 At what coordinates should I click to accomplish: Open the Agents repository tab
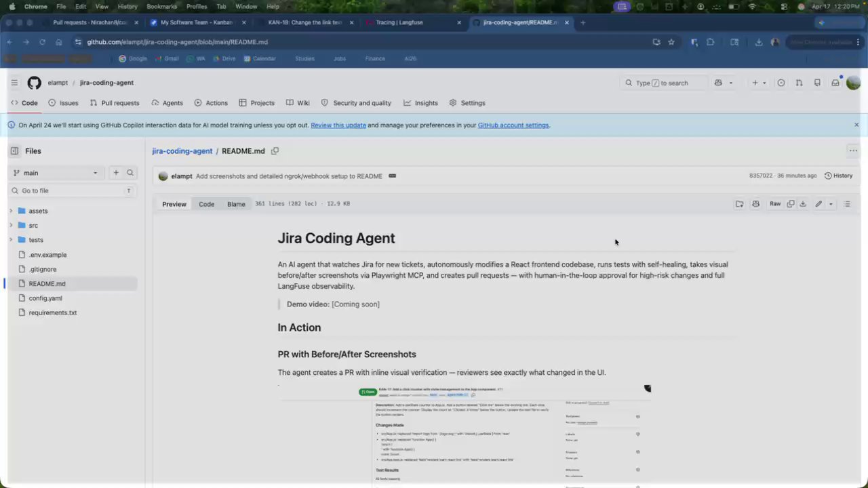click(167, 103)
